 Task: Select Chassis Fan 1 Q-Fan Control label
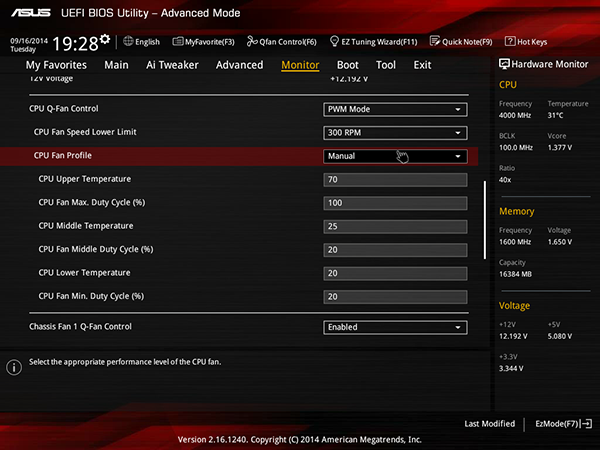pos(80,326)
